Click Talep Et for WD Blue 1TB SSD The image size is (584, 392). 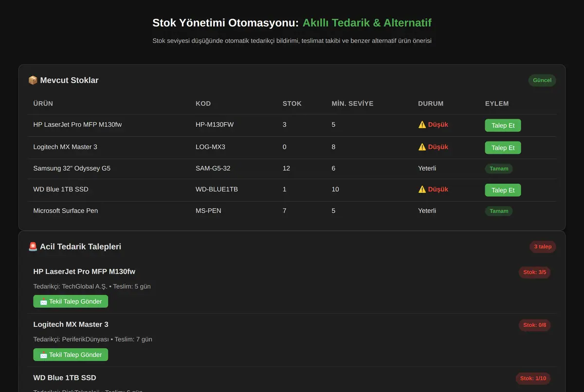tap(503, 190)
